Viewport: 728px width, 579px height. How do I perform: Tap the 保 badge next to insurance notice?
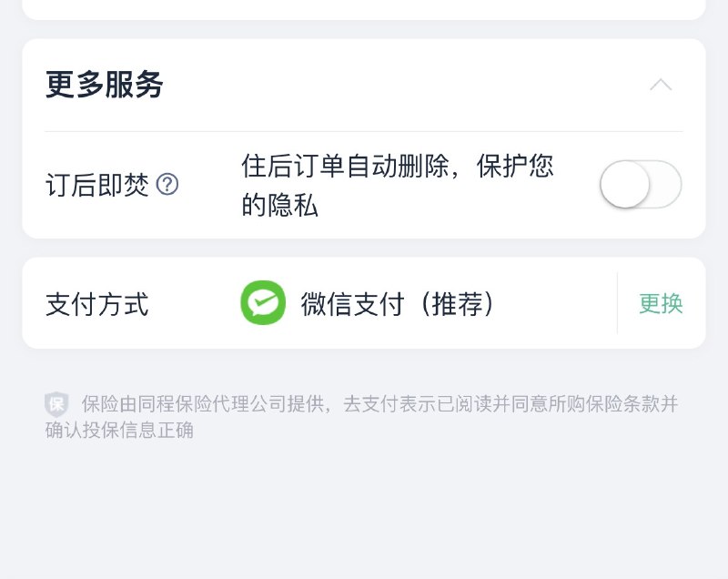[x=56, y=402]
